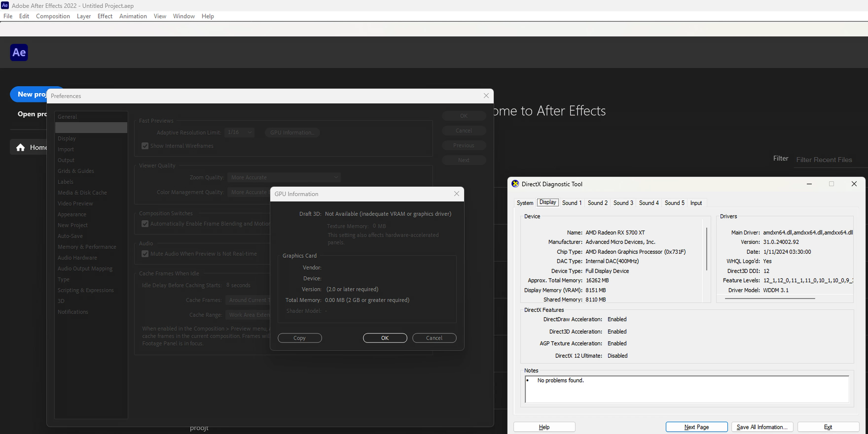Close the DirectX Diagnostic Tool window
This screenshot has width=868, height=434.
tap(853, 184)
